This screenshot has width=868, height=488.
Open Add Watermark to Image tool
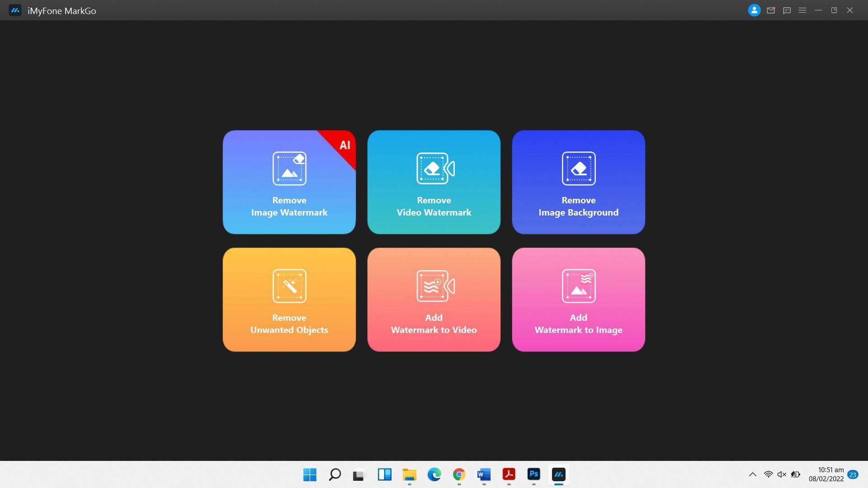578,299
